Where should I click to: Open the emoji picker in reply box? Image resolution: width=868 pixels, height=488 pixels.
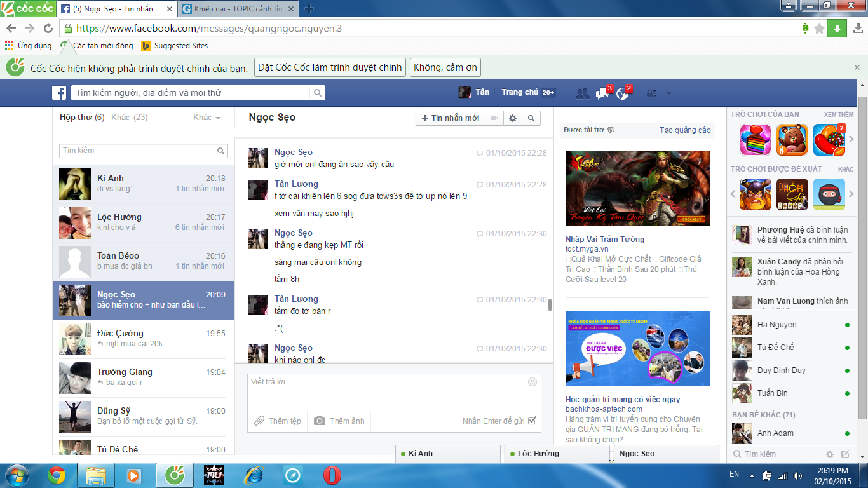click(532, 382)
